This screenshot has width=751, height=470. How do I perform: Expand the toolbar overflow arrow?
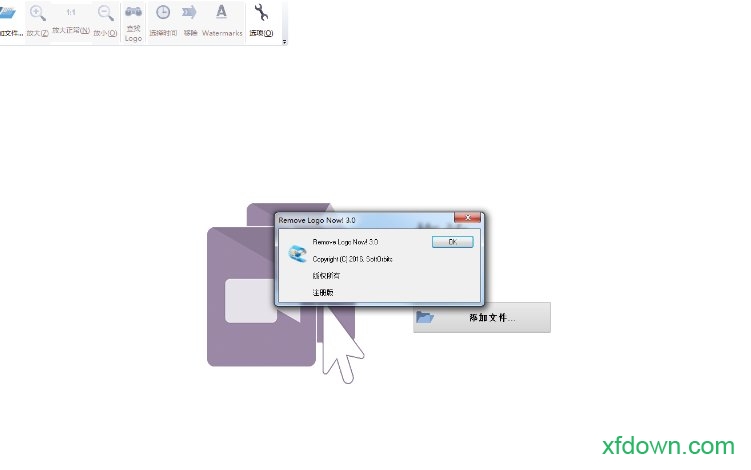284,41
